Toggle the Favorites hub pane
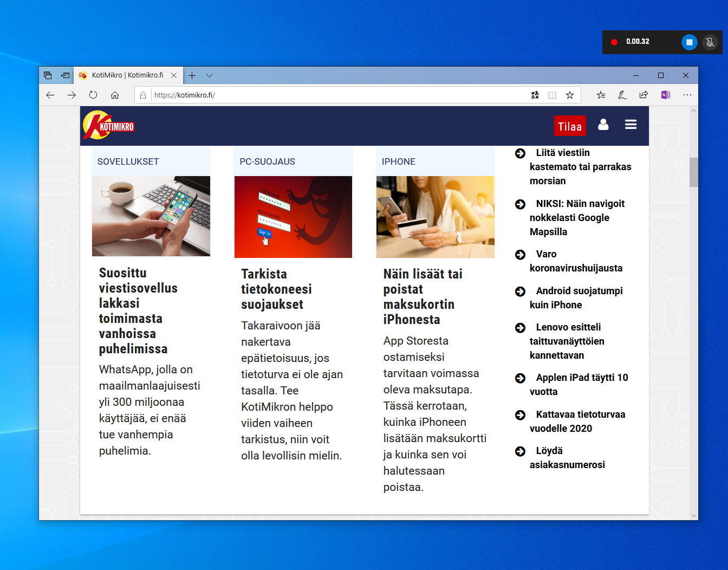728x570 pixels. [x=600, y=95]
